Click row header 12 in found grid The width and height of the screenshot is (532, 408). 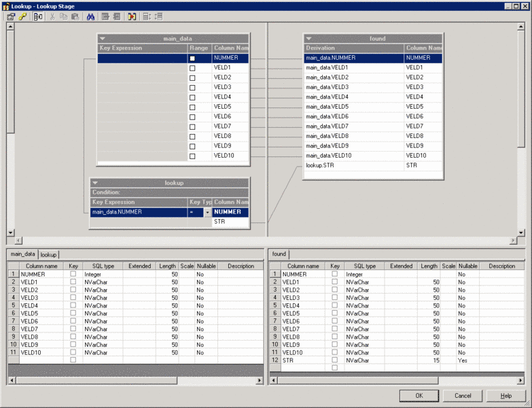(274, 360)
